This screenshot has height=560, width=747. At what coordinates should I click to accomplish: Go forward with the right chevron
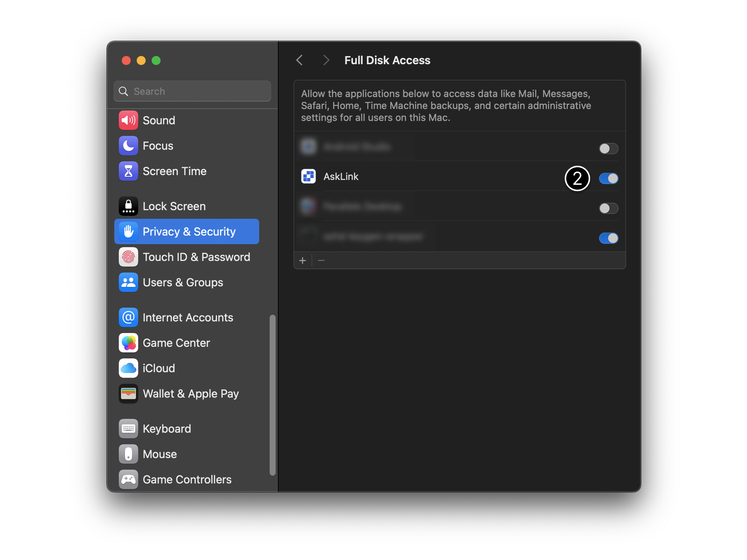326,60
